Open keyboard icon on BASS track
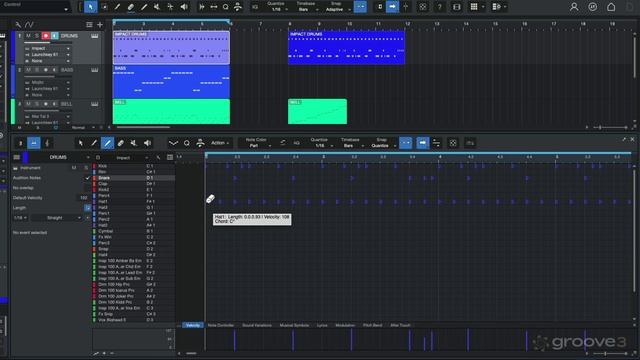This screenshot has height=360, width=640. coord(95,70)
